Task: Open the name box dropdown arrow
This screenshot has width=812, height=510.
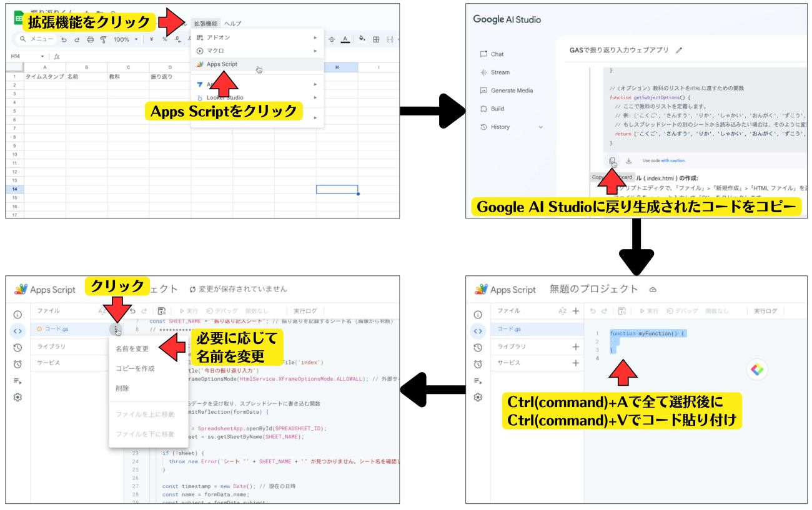Action: coord(43,56)
